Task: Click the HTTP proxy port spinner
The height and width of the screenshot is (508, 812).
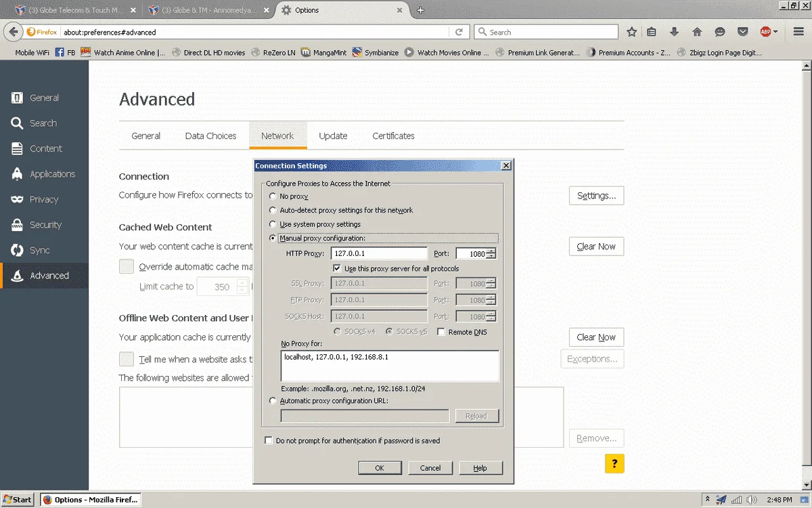Action: [491, 253]
